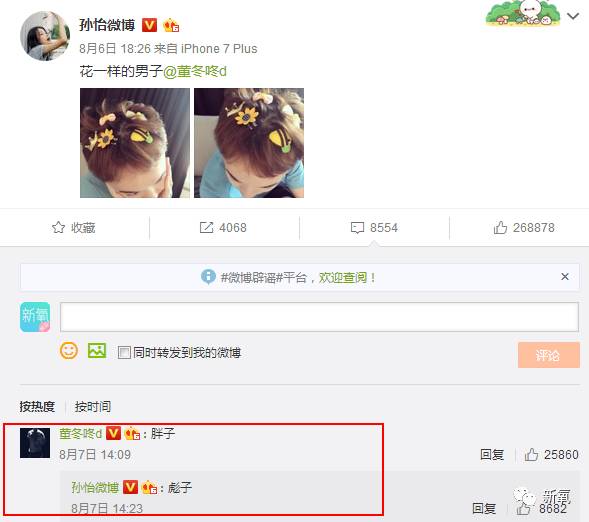589x522 pixels.
Task: Click the green image upload icon
Action: pyautogui.click(x=97, y=351)
